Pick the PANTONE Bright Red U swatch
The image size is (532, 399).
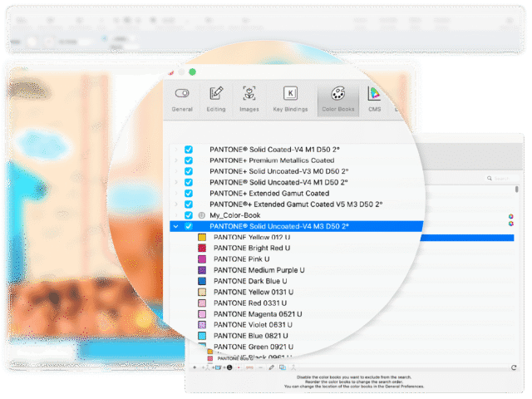click(202, 248)
